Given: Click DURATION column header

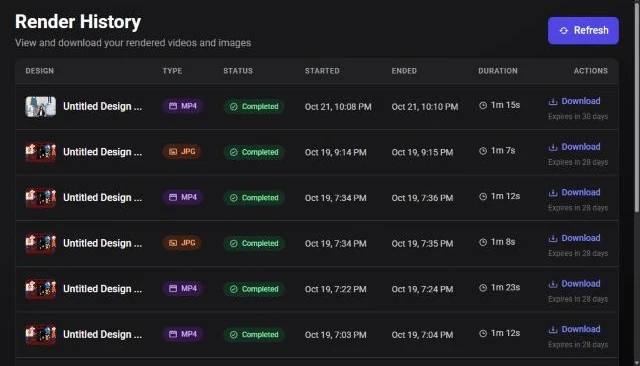Looking at the screenshot, I should 498,71.
